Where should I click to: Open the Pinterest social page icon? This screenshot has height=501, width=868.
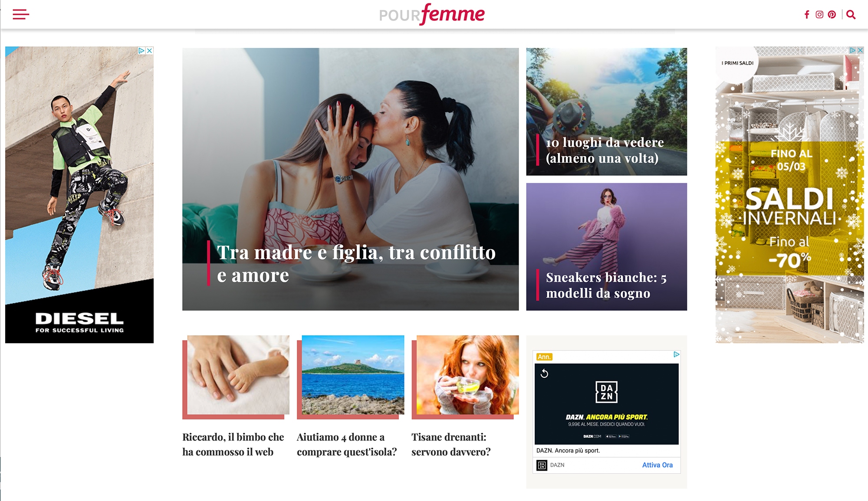tap(832, 14)
